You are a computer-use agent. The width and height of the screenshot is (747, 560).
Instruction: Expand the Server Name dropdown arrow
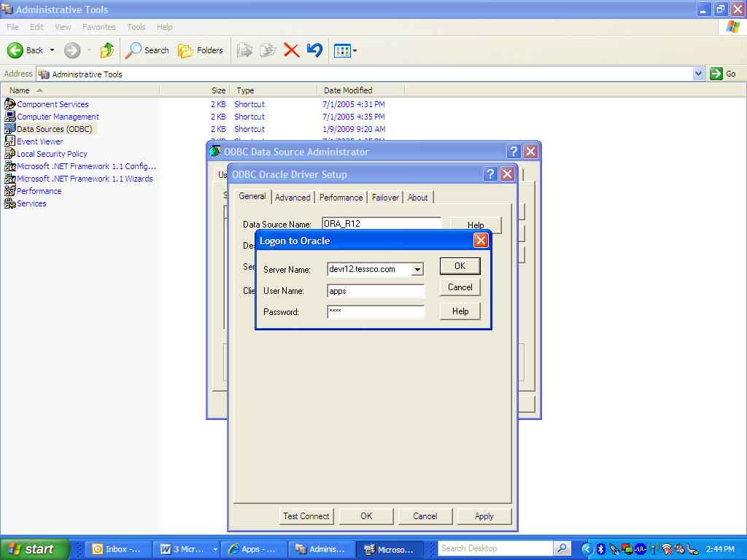[x=417, y=270]
